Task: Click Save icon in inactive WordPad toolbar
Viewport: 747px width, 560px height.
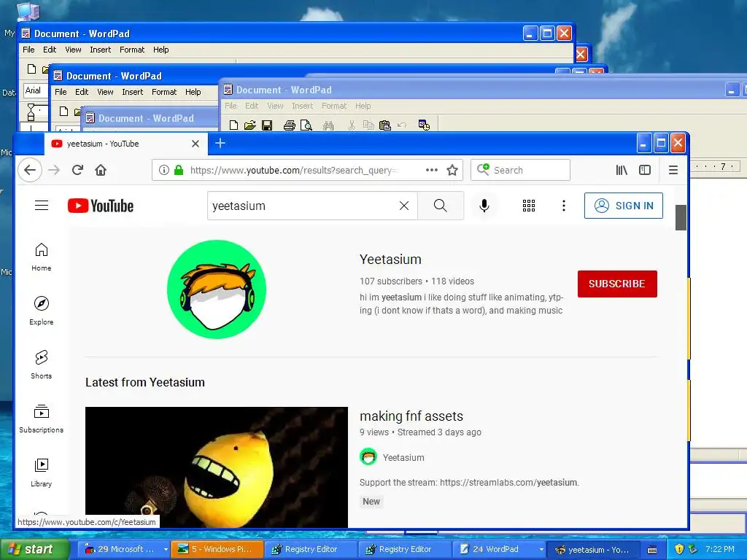Action: point(267,125)
